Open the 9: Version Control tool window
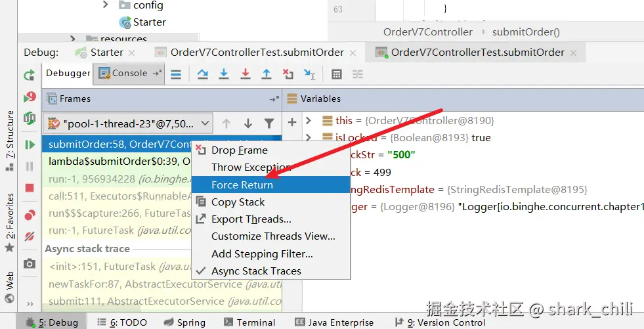 tap(440, 322)
